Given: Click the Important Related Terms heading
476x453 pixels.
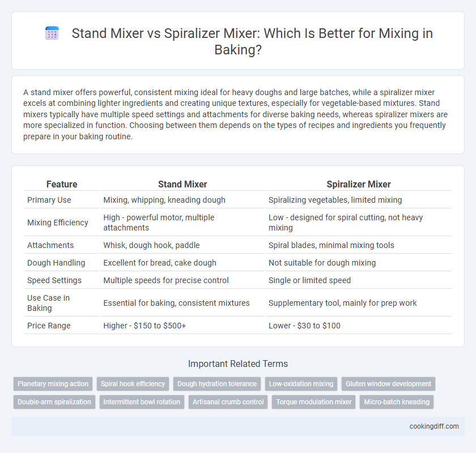Looking at the screenshot, I should [x=238, y=364].
